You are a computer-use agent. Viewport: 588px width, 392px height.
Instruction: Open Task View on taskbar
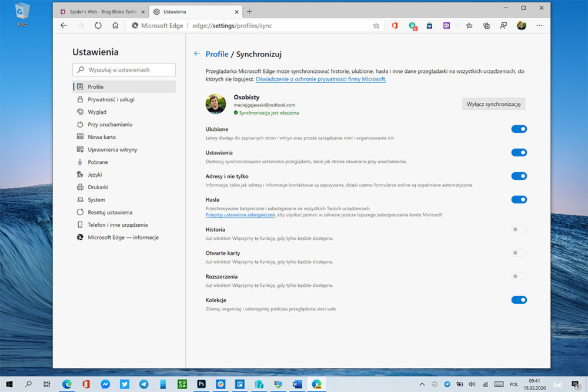[47, 384]
